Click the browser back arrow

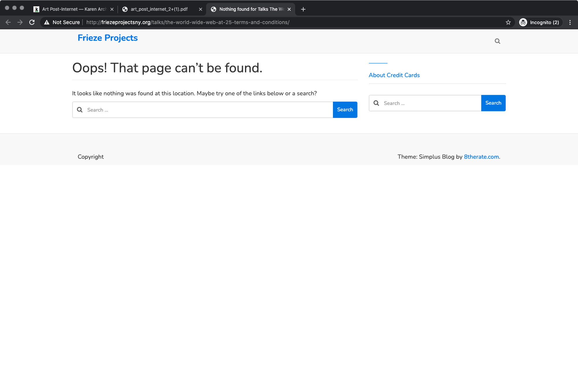8,22
